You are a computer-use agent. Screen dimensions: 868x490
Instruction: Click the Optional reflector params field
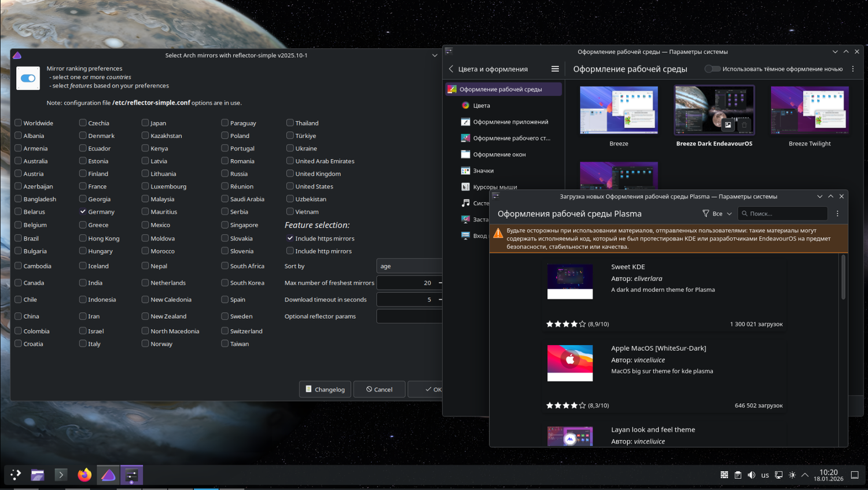(409, 316)
